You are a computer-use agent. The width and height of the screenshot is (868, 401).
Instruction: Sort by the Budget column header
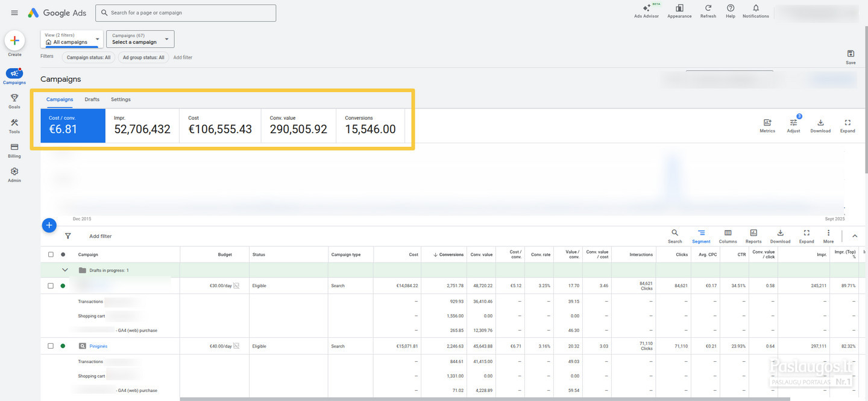pyautogui.click(x=225, y=255)
